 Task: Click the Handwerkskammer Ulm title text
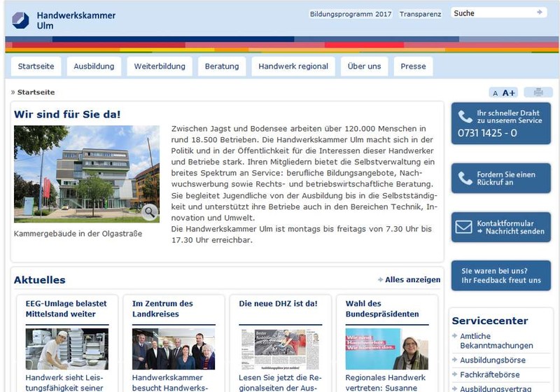[76, 20]
